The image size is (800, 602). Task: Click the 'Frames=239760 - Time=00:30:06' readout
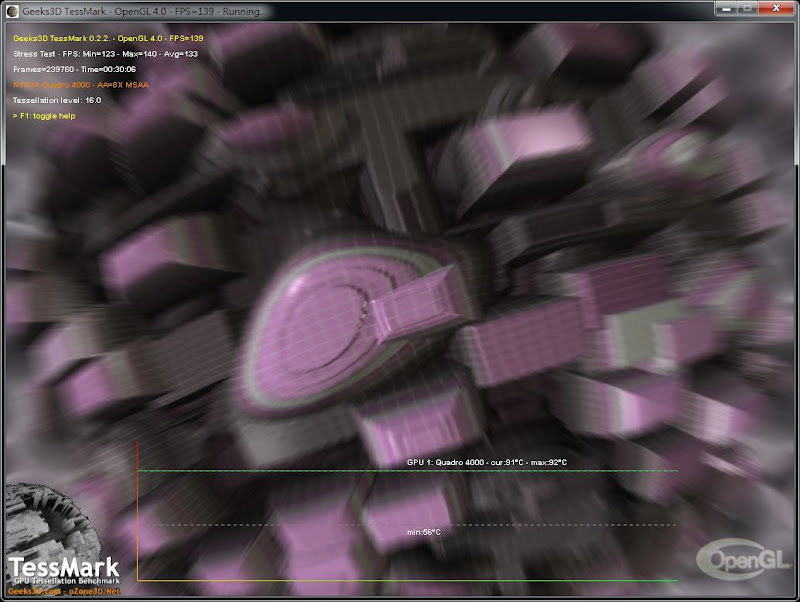pos(74,69)
